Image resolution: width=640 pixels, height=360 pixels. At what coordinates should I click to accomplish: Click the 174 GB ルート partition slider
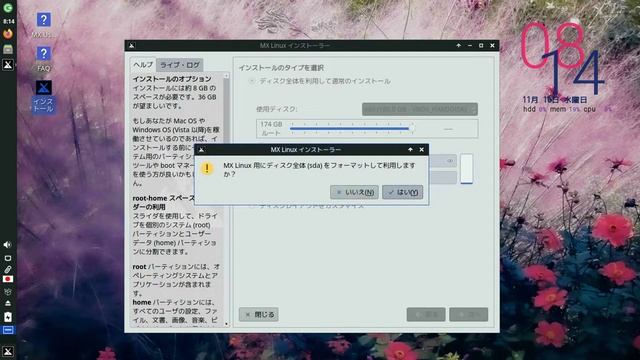351,129
